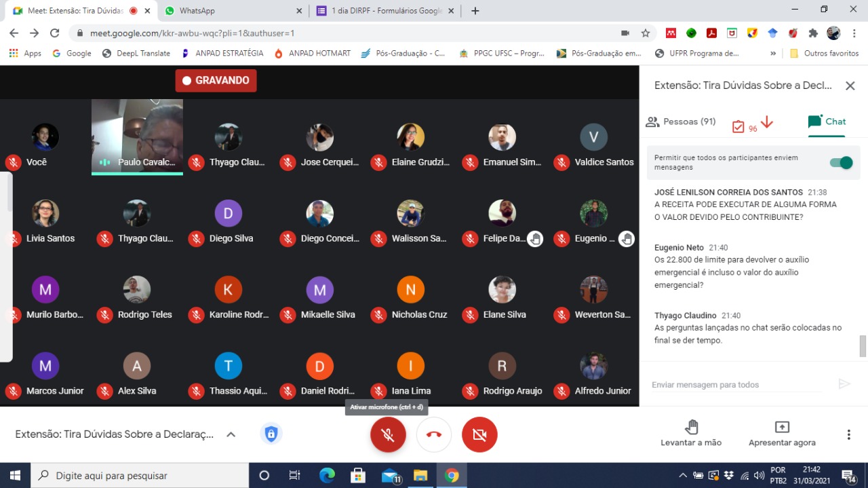Open the three-dot more options menu
Image resolution: width=868 pixels, height=488 pixels.
848,434
